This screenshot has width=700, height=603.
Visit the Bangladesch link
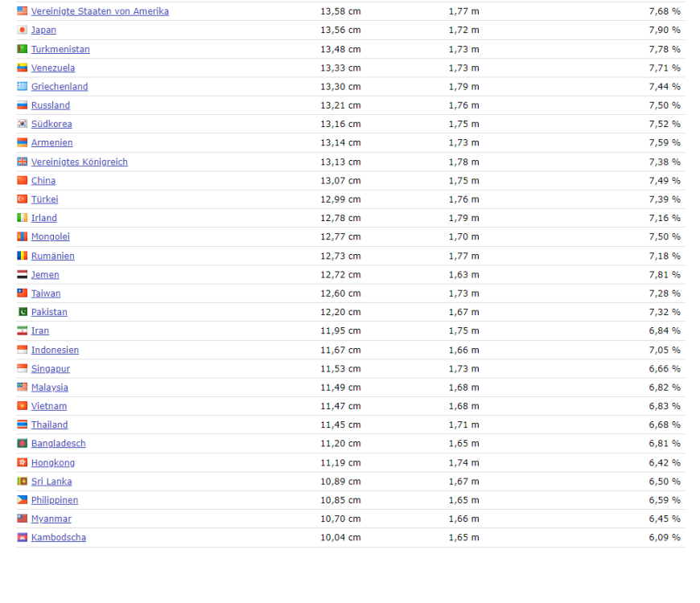point(58,443)
